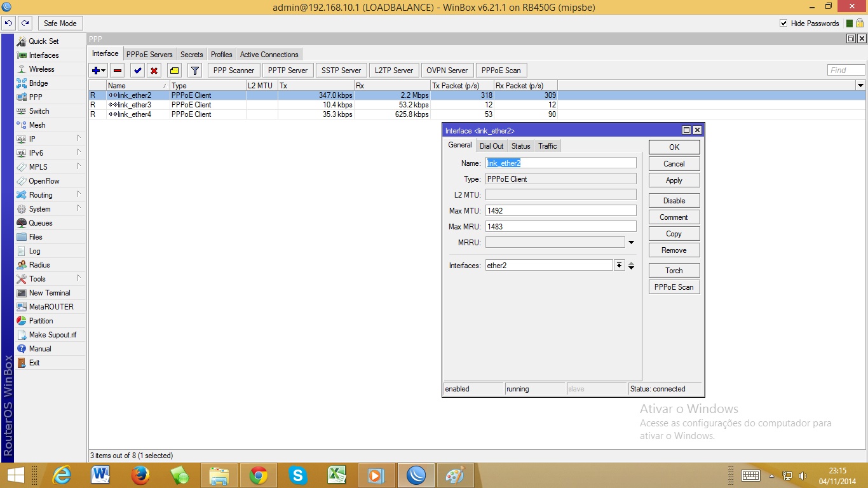868x488 pixels.
Task: Open the Interfaces menu
Action: 44,55
